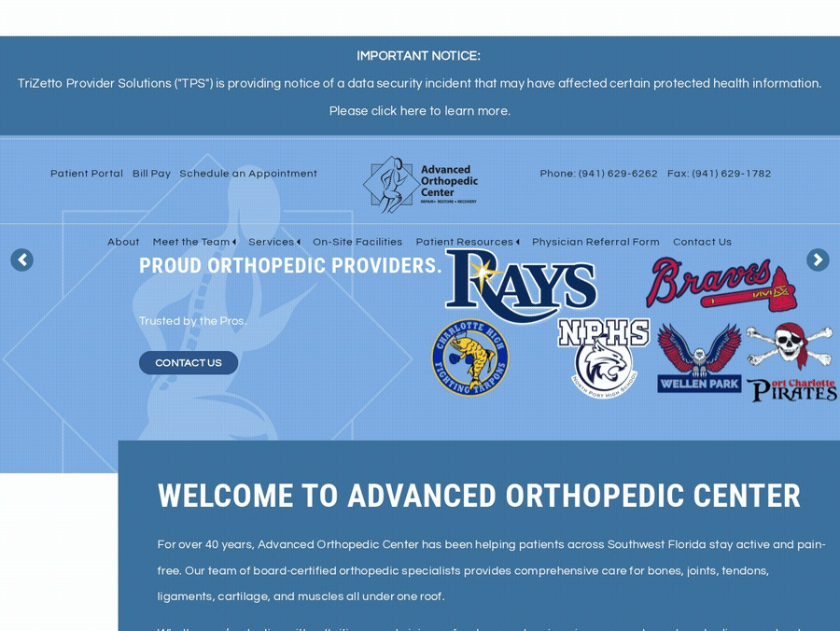The width and height of the screenshot is (840, 631).
Task: Click the IMPORTANT NOTICE heading
Action: (x=418, y=56)
